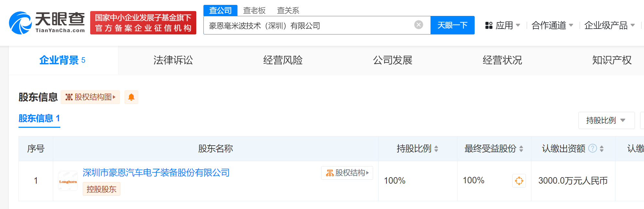Click the 股权结构 button in shareholder row
Image resolution: width=644 pixels, height=209 pixels.
[x=347, y=173]
